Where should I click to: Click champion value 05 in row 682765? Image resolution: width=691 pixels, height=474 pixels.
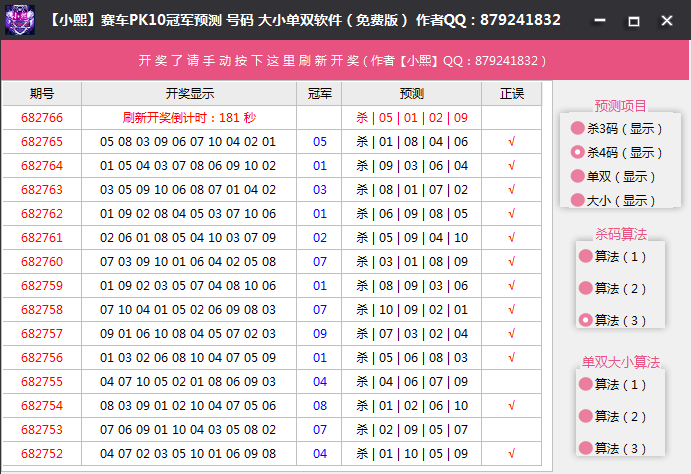click(320, 141)
